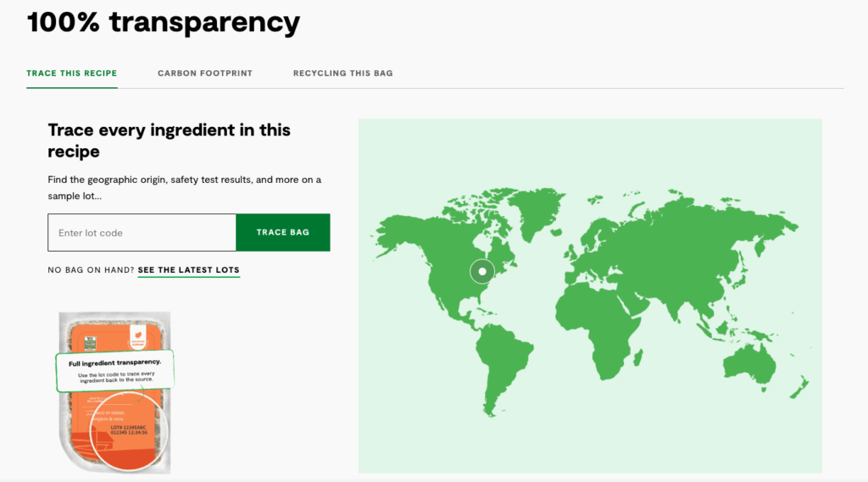868x482 pixels.
Task: Open the Recycling This Bag tab
Action: pos(342,74)
